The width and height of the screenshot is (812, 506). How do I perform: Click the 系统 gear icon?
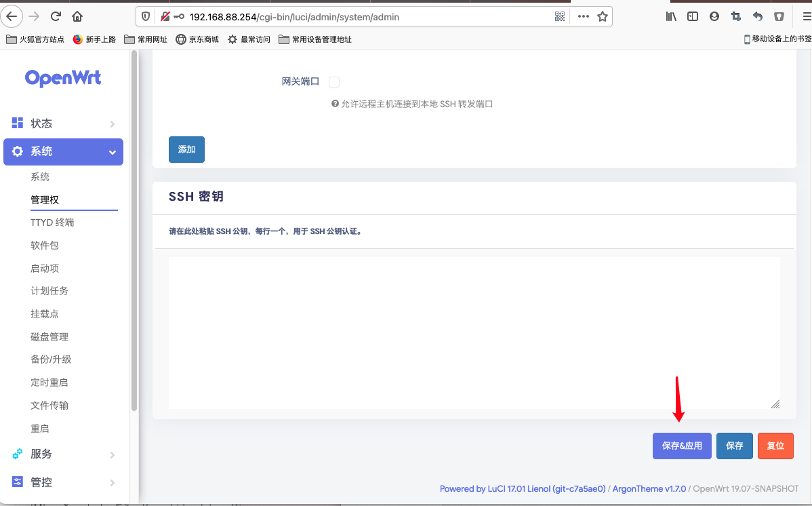(x=18, y=151)
